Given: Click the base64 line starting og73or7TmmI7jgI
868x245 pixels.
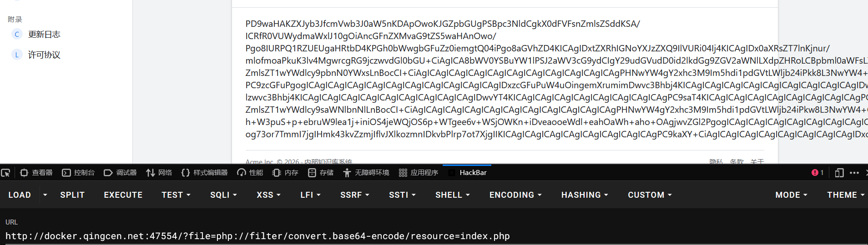Looking at the screenshot, I should pos(557,134).
